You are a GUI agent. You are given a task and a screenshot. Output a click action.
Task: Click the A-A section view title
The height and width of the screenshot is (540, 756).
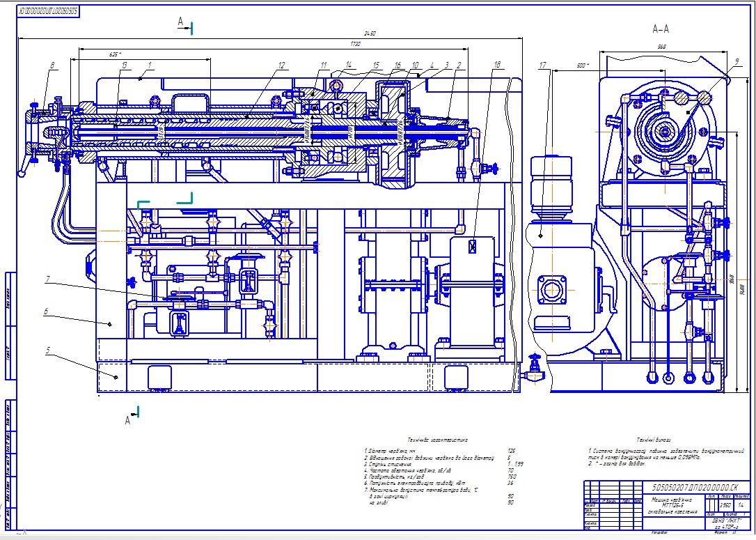tap(661, 29)
